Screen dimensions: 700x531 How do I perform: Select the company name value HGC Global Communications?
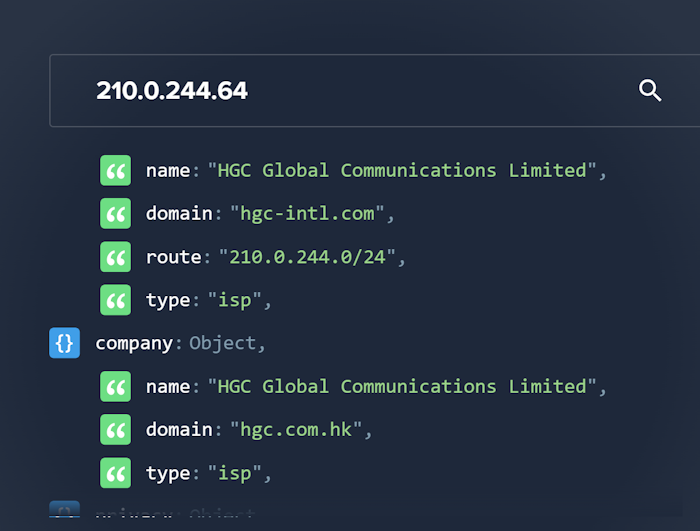[x=402, y=386]
